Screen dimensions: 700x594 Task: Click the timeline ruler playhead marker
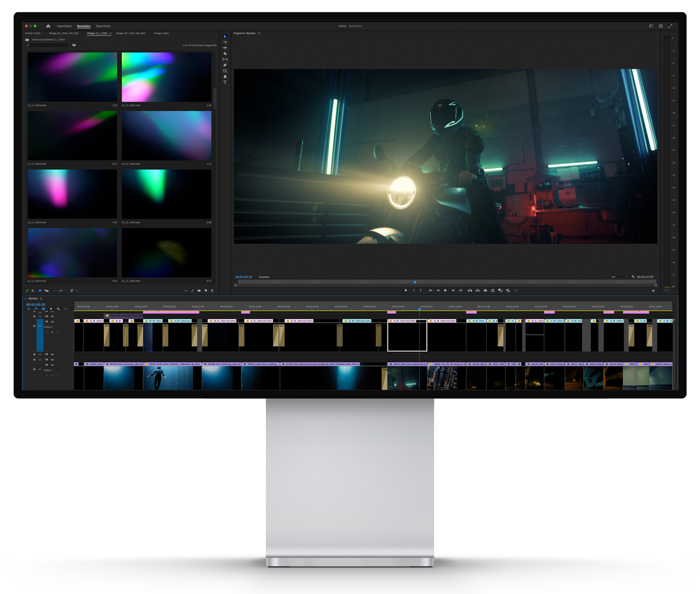pyautogui.click(x=419, y=309)
